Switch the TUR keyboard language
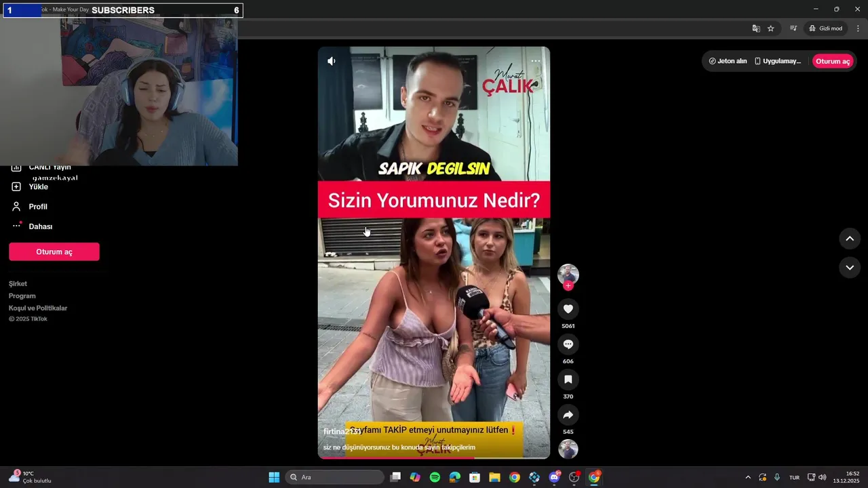 pos(794,477)
